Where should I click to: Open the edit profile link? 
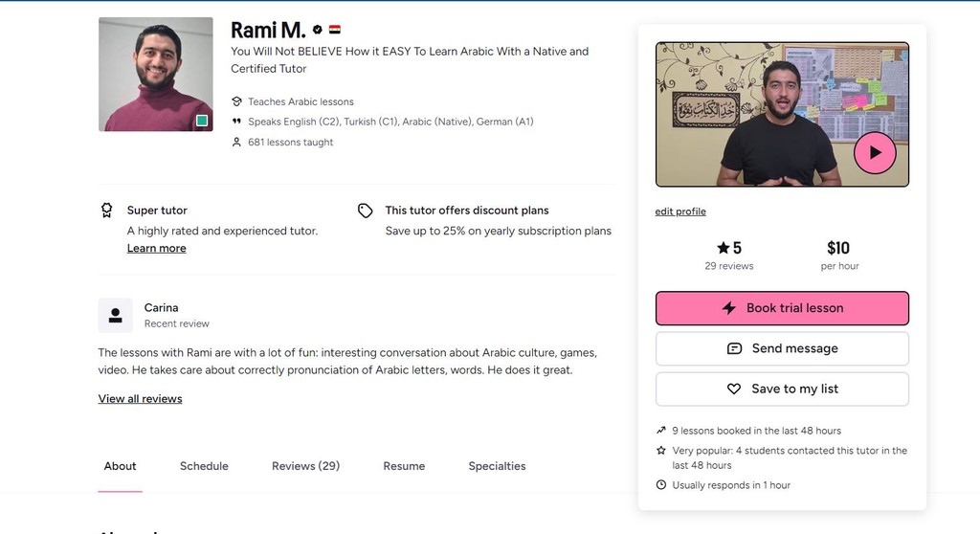(x=680, y=211)
